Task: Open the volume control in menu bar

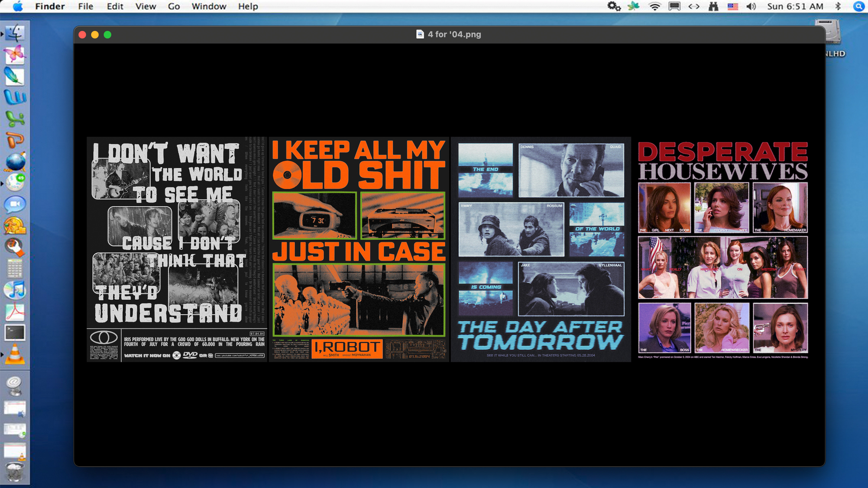Action: (x=751, y=6)
